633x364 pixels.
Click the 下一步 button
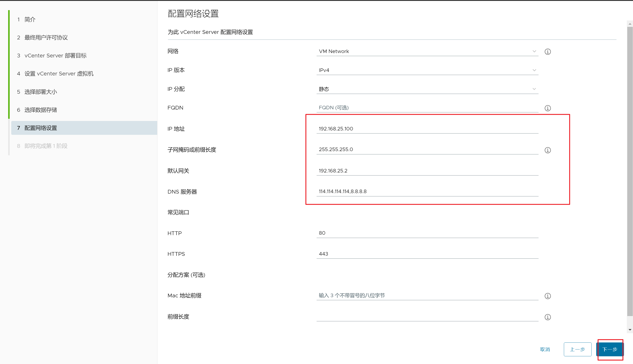609,349
